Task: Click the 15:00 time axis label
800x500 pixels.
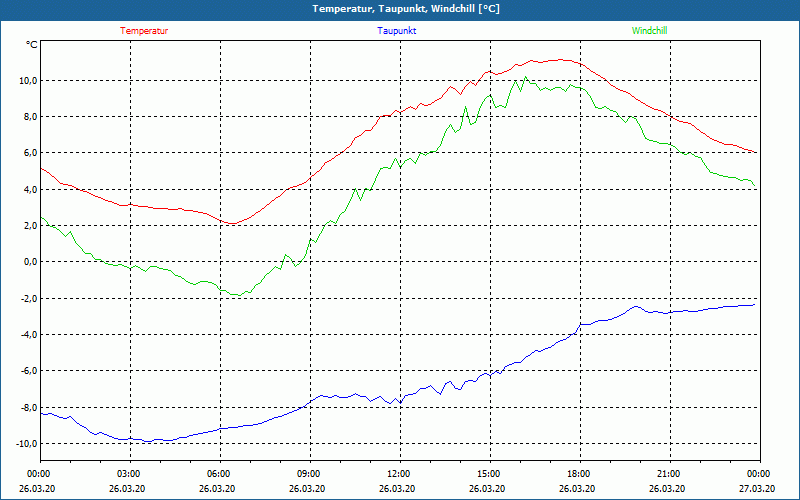Action: point(490,474)
